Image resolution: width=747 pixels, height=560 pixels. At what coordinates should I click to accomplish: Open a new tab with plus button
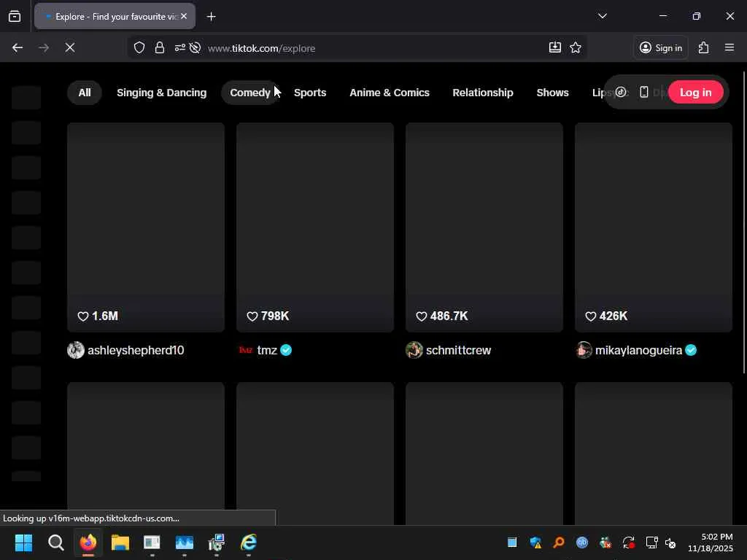[x=211, y=17]
